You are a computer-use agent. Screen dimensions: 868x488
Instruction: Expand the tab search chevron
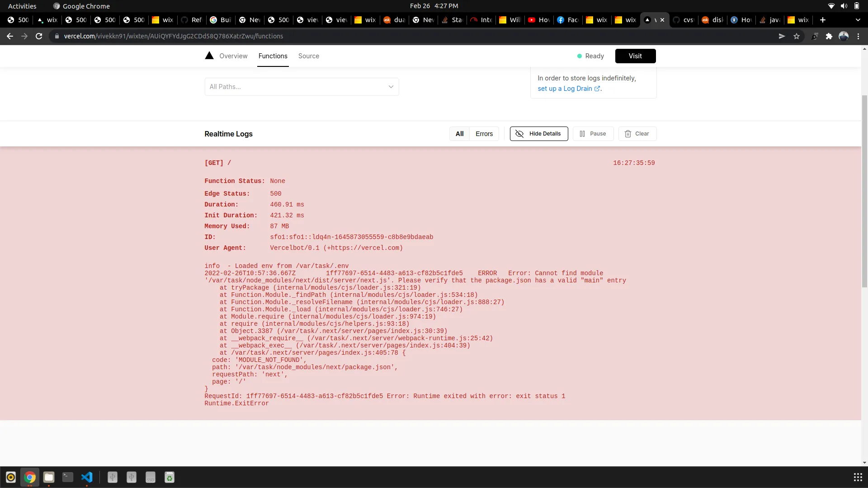pos(858,20)
